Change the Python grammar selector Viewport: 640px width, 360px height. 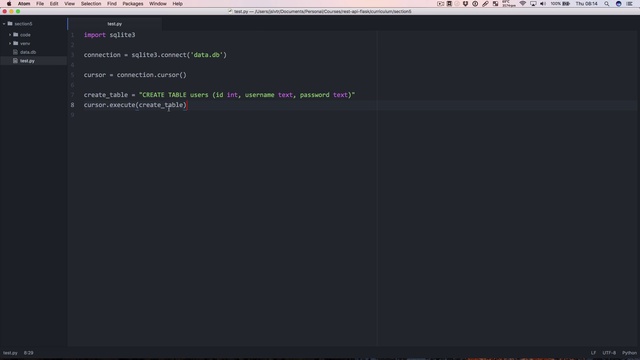tap(629, 353)
